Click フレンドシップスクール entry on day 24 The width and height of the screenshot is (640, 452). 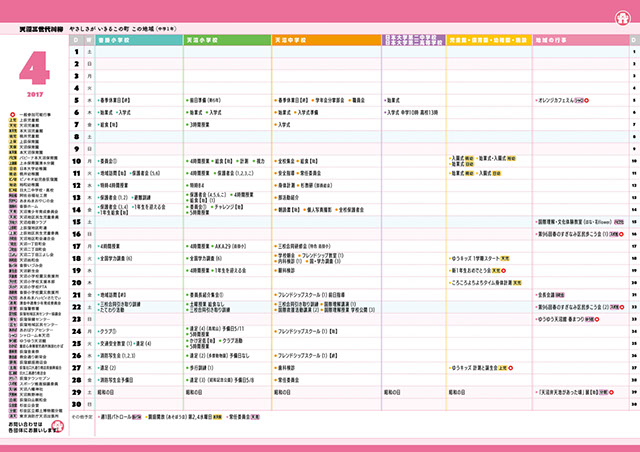pyautogui.click(x=306, y=332)
